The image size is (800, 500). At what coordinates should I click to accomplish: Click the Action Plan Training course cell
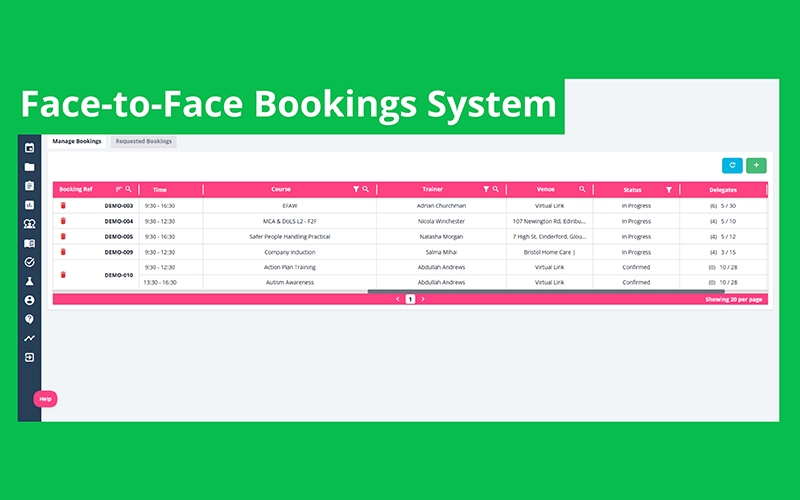[x=290, y=267]
